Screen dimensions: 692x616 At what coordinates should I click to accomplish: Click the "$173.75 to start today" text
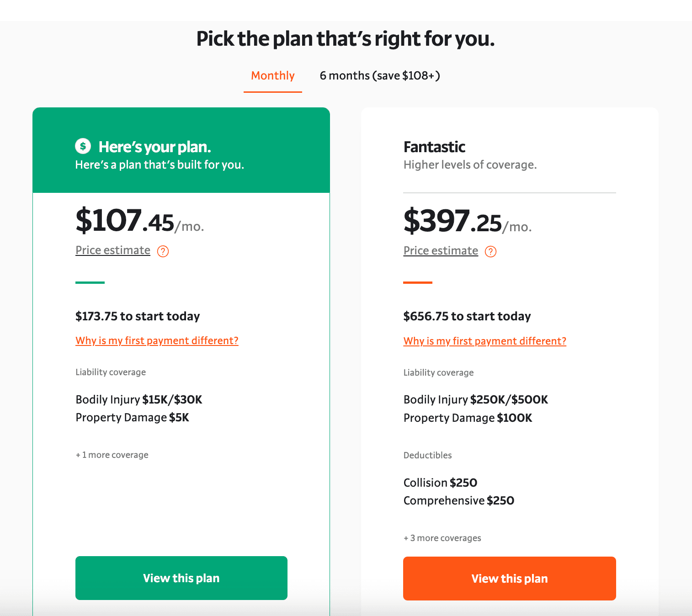pyautogui.click(x=138, y=316)
